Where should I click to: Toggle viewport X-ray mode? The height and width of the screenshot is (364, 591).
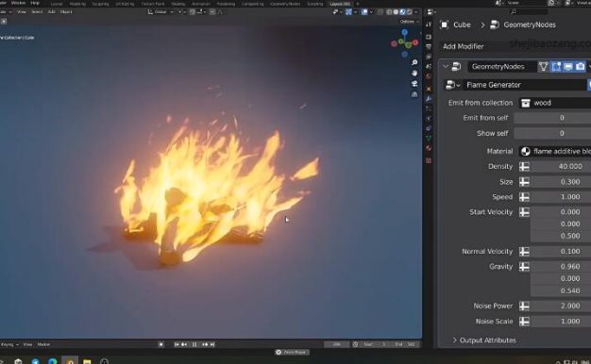coord(380,12)
